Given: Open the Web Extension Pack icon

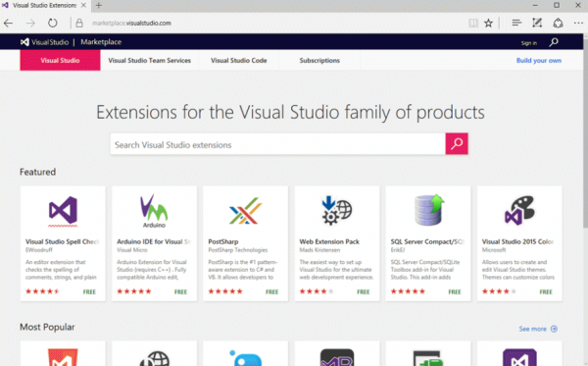Looking at the screenshot, I should tap(336, 211).
